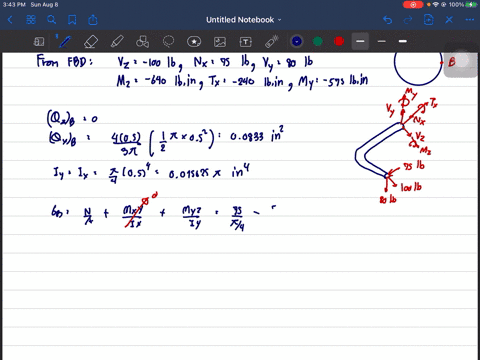Screen dimensions: 480x360
Task: Select the thin stroke width
Action: pos(382,41)
